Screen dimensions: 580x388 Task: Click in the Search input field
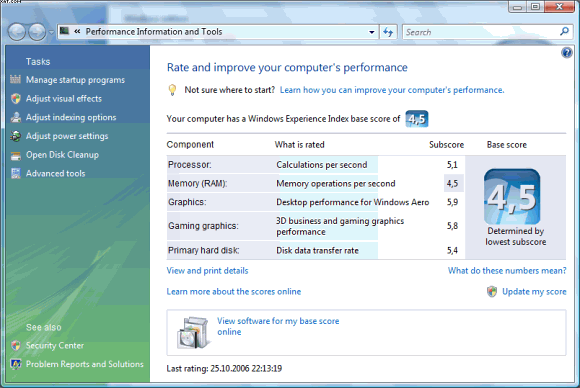tap(481, 32)
